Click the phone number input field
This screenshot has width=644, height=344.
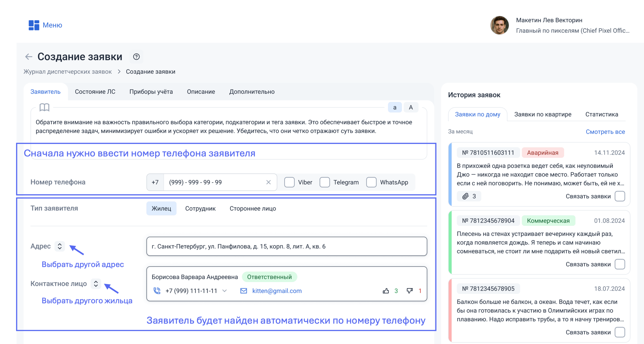pyautogui.click(x=214, y=182)
